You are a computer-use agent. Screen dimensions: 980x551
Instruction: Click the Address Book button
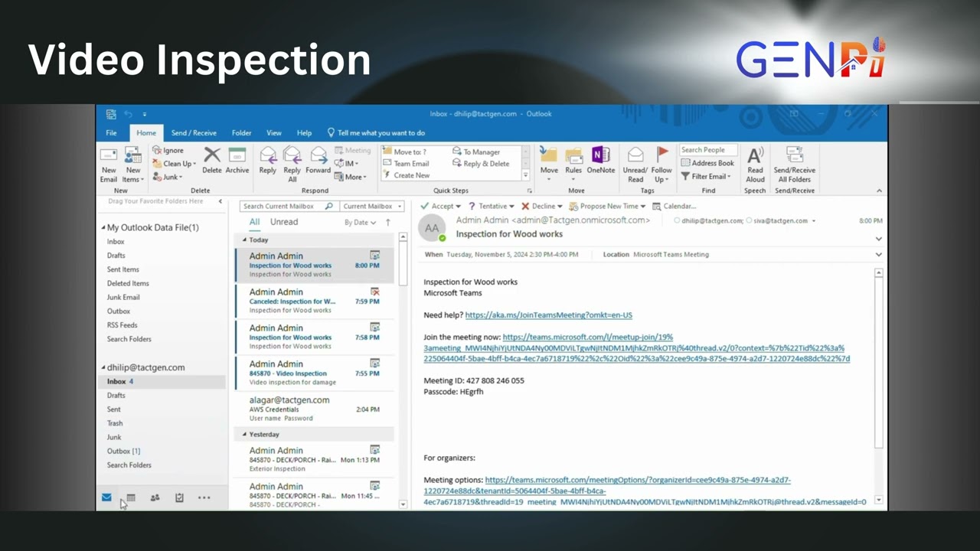(707, 163)
